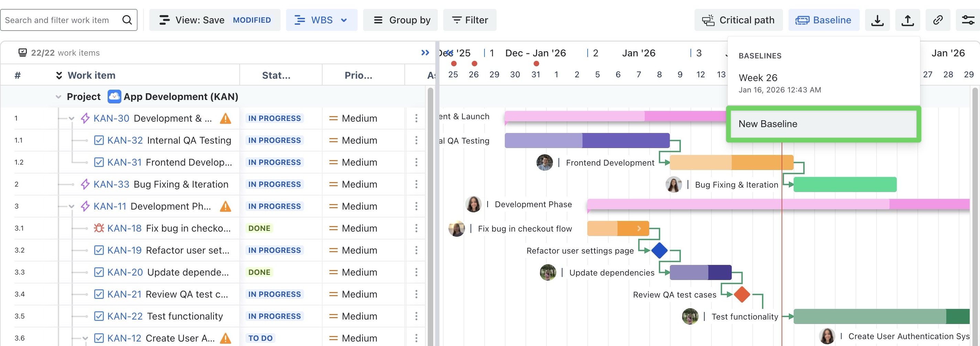Collapse the App Development project group
The width and height of the screenshot is (980, 346).
click(58, 97)
